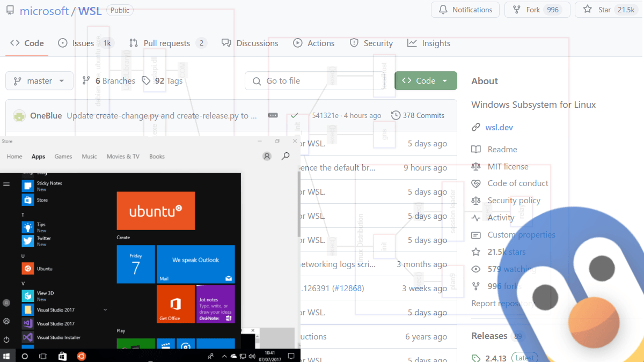Open the 378 Commits history

coord(418,115)
